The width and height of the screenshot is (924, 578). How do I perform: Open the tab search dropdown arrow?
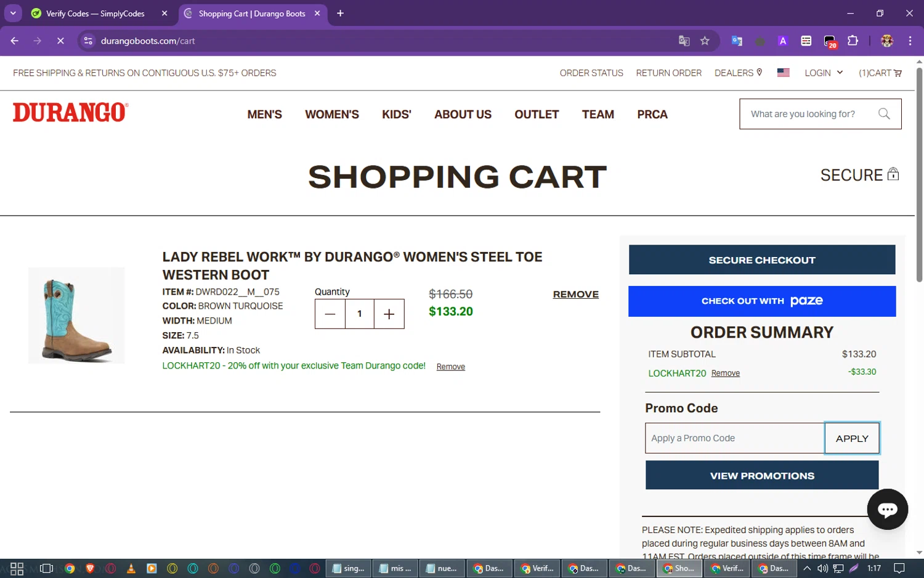13,13
